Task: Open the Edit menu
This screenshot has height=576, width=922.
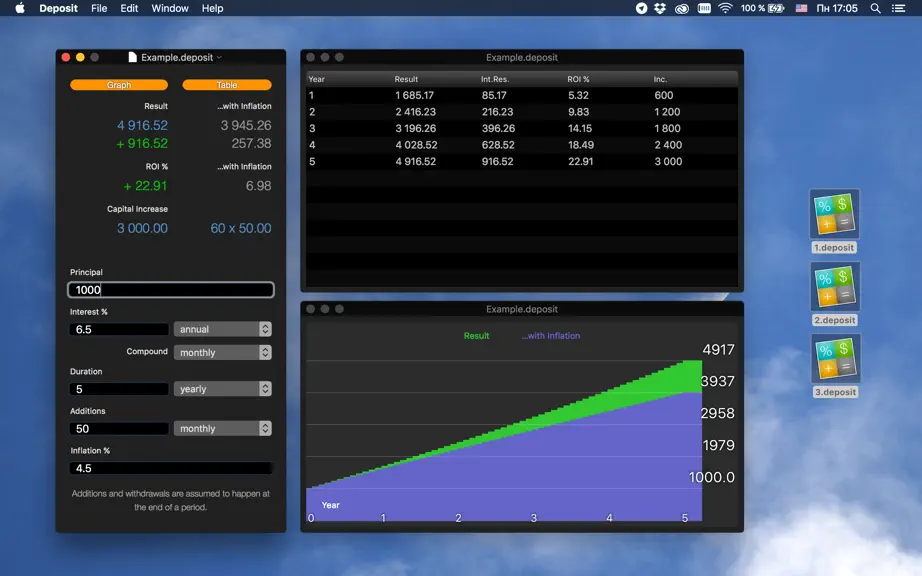Action: pos(129,8)
